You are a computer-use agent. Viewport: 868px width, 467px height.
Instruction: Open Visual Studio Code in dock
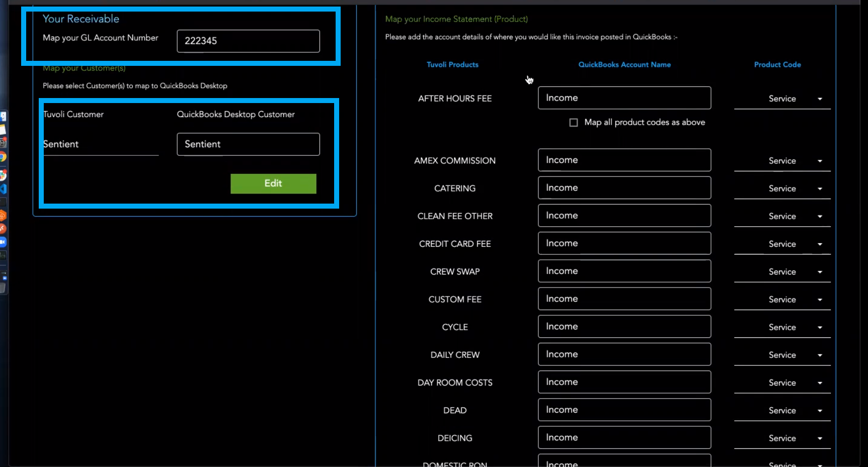[3, 189]
